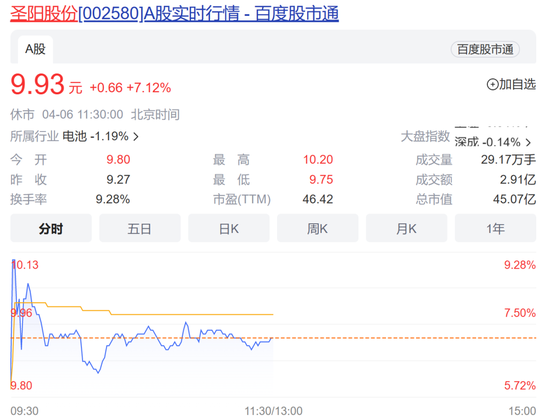Image resolution: width=550 pixels, height=420 pixels.
Task: Click the 最低 value 9.75
Action: click(321, 180)
